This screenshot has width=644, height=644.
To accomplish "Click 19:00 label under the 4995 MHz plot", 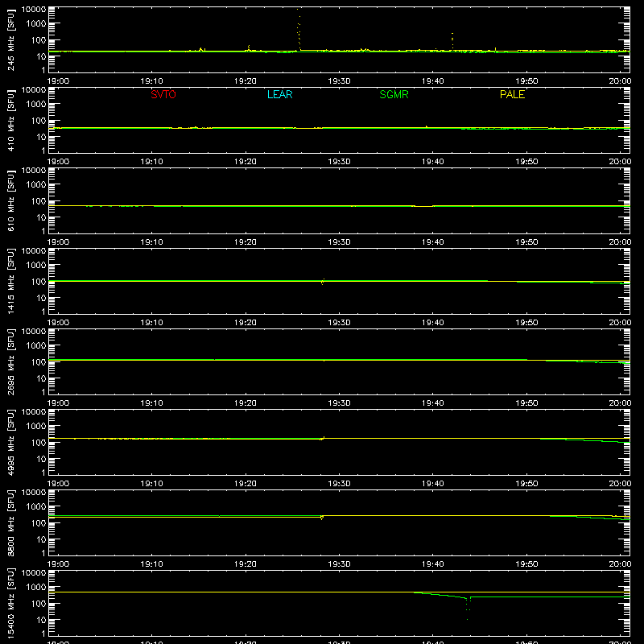I will point(58,484).
